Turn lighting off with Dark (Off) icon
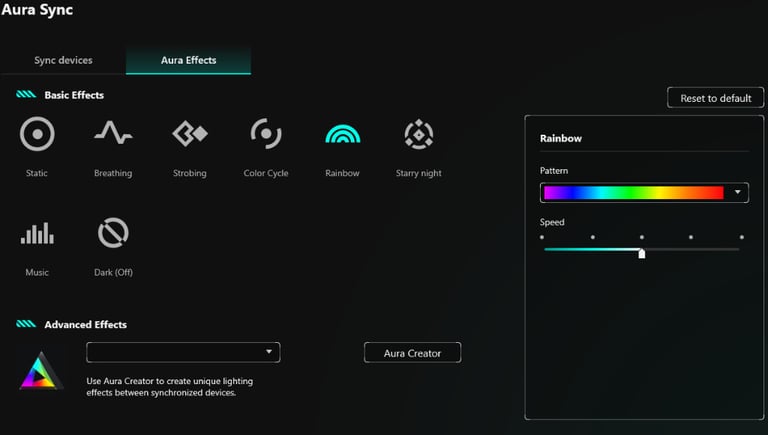768x435 pixels. click(x=113, y=233)
